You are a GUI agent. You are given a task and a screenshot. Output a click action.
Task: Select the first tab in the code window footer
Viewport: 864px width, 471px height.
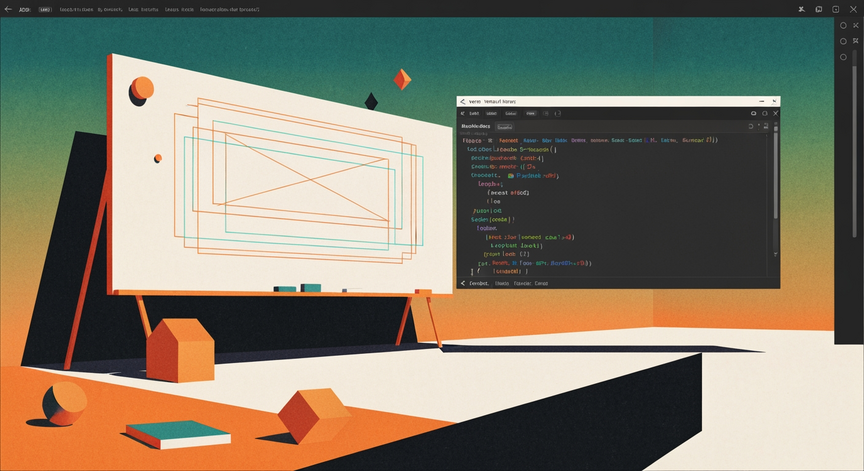pyautogui.click(x=479, y=283)
